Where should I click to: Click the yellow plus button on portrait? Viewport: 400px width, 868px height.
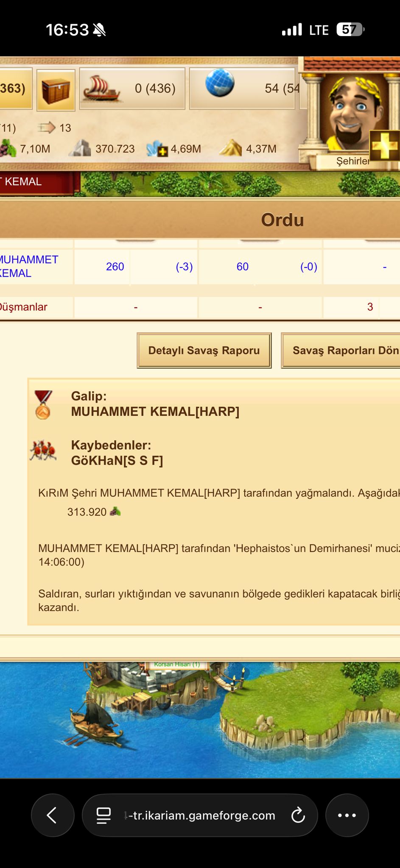[384, 145]
